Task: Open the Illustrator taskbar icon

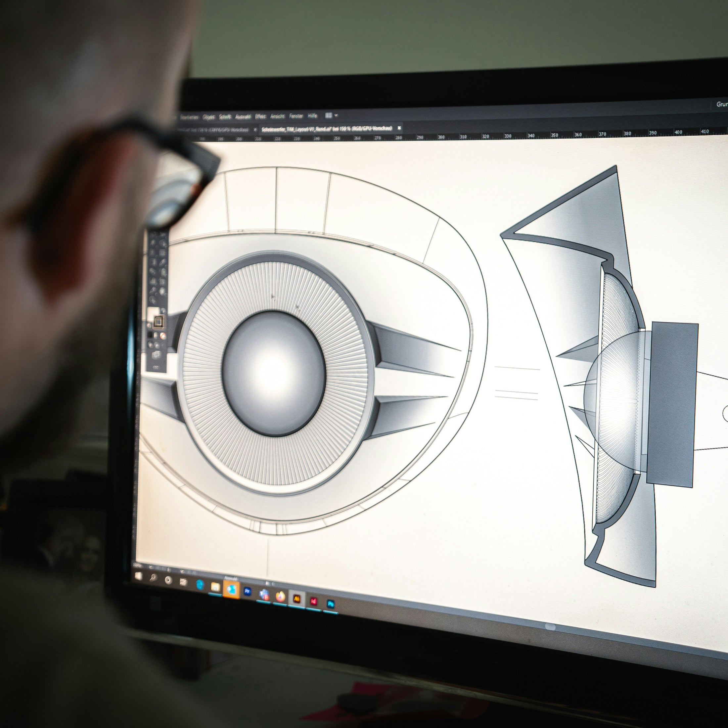Action: click(x=297, y=599)
